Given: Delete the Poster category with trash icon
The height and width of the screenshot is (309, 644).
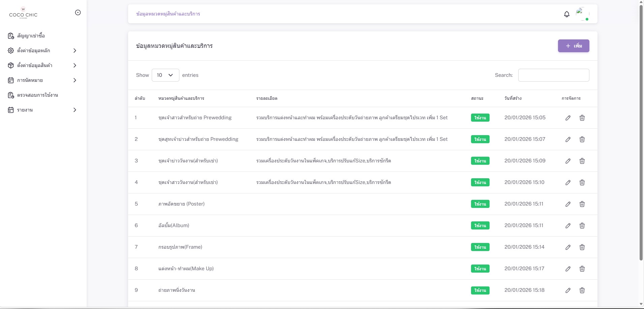Looking at the screenshot, I should point(582,204).
